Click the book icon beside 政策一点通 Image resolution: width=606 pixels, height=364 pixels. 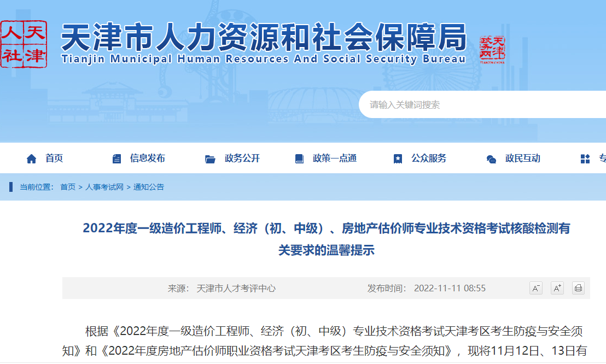coord(299,159)
